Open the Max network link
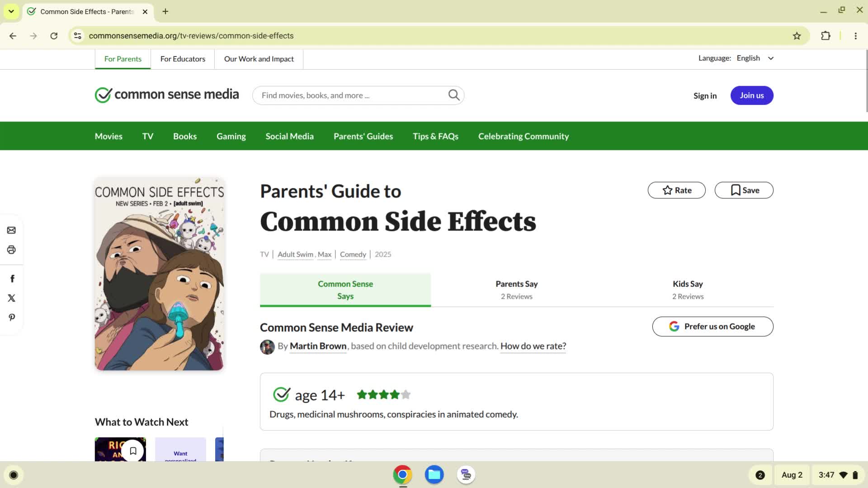Image resolution: width=868 pixels, height=488 pixels. pos(325,254)
